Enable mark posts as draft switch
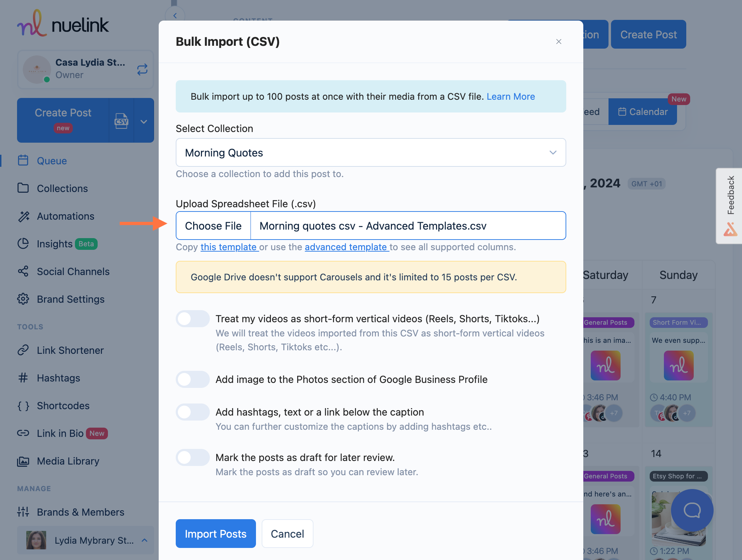Image resolution: width=742 pixels, height=560 pixels. pyautogui.click(x=193, y=457)
